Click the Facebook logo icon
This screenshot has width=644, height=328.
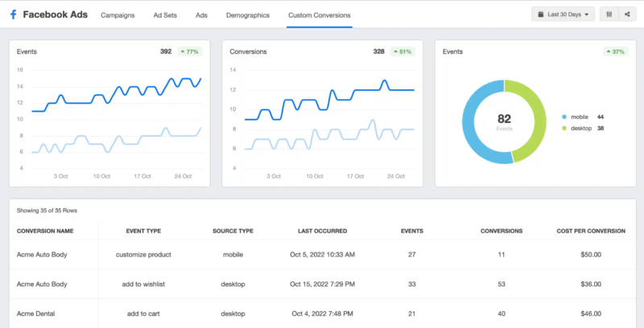point(14,14)
